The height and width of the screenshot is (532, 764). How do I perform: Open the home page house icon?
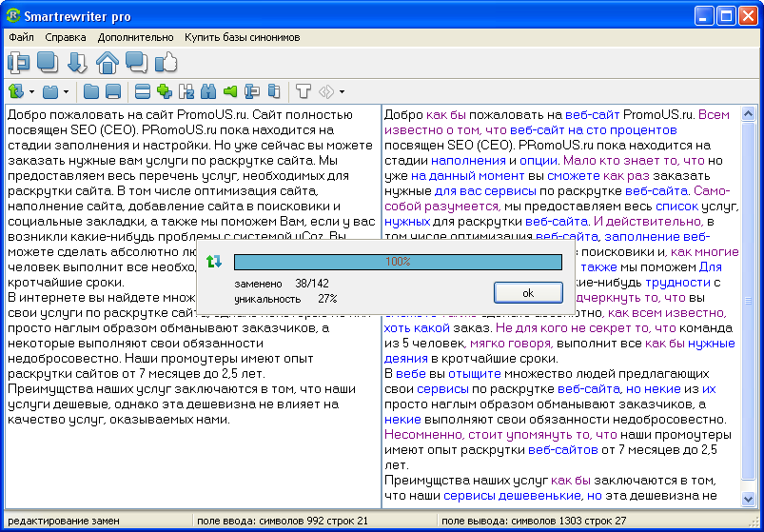click(x=108, y=63)
